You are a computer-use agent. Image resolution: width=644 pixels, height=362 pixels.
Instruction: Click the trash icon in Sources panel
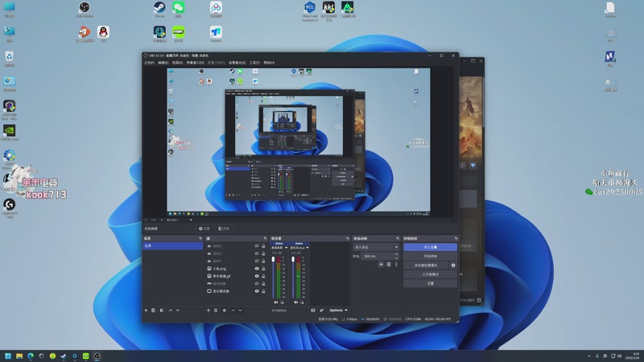(x=216, y=310)
